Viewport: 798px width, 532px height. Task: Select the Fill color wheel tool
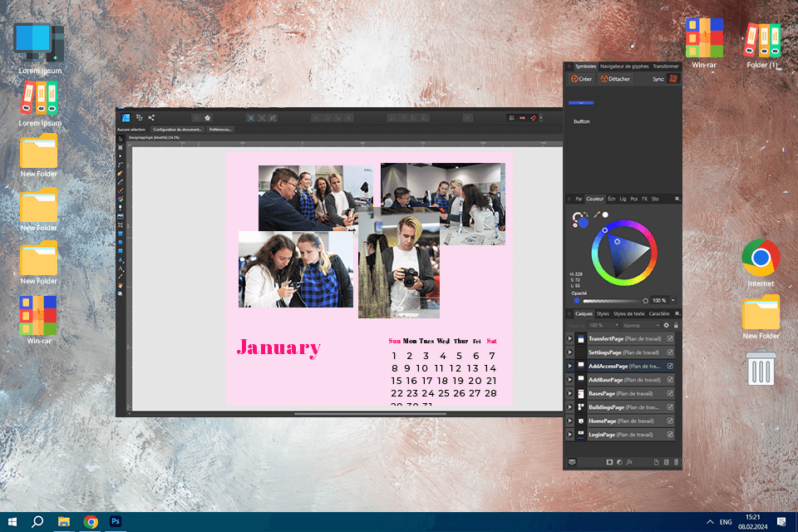pos(121,199)
